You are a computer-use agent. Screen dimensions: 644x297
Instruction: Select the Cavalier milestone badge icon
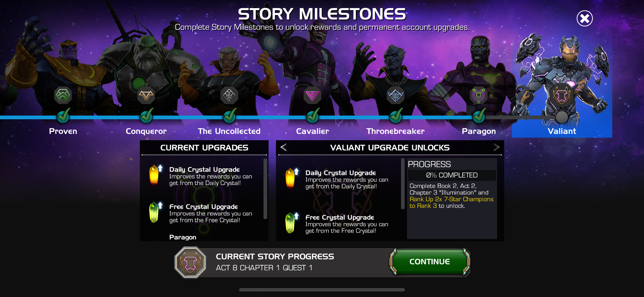click(313, 95)
